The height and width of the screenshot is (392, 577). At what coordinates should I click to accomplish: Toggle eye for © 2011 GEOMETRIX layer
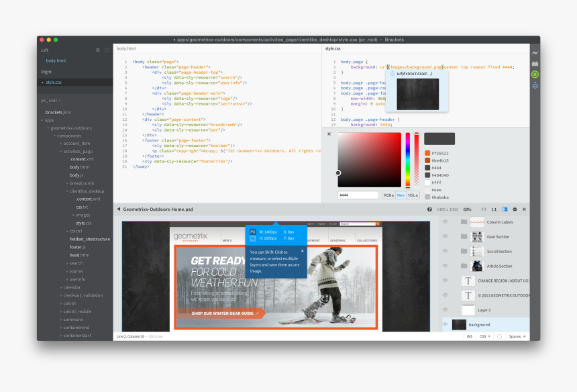(x=445, y=295)
